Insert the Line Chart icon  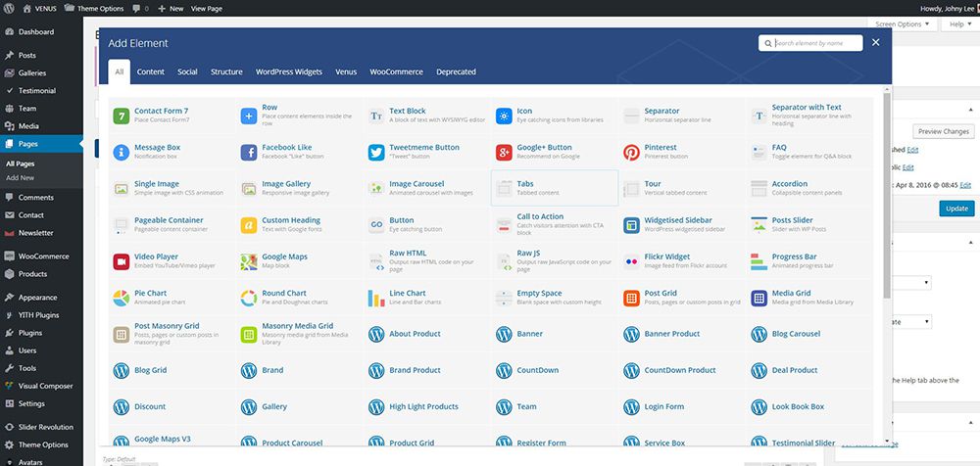point(376,298)
